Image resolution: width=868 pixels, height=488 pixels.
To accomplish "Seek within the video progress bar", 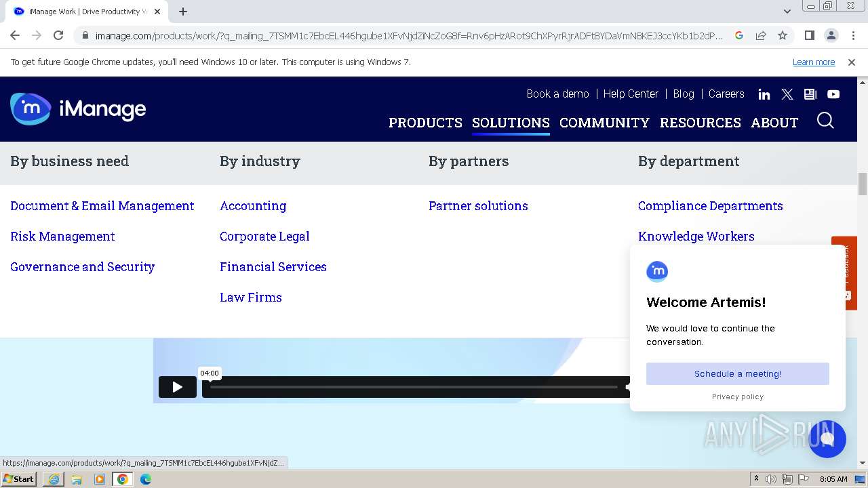I will pyautogui.click(x=414, y=387).
